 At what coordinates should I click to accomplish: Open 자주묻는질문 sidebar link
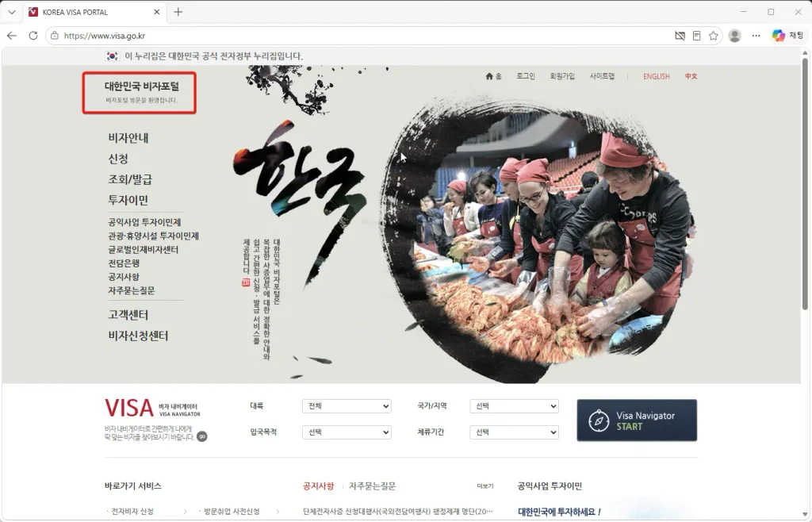(x=132, y=290)
